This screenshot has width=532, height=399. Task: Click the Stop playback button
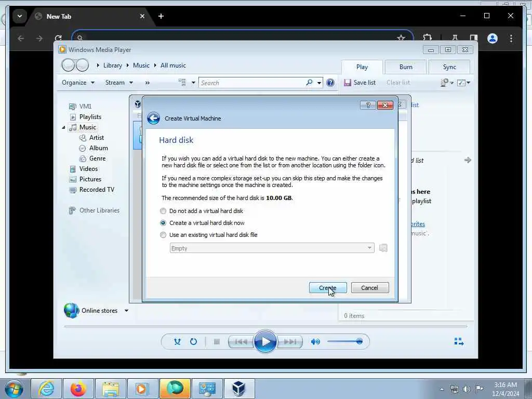click(x=217, y=342)
